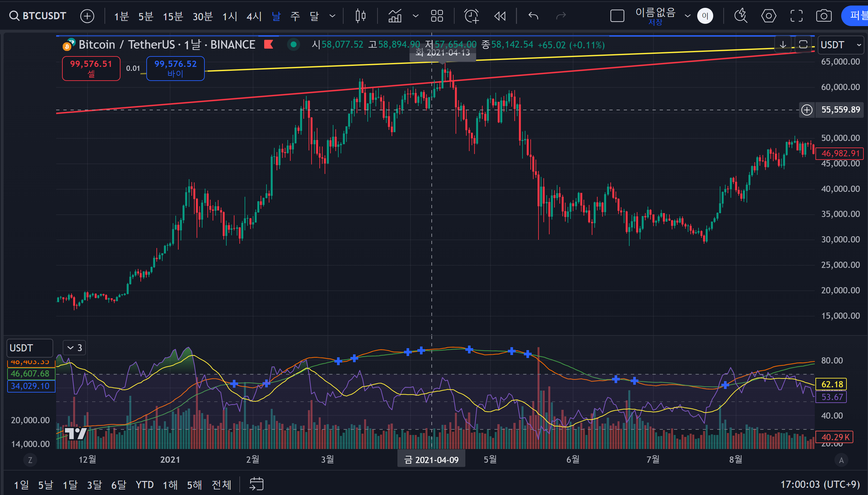Screen dimensions: 868x495
Task: Open the BTCUSDT symbol search
Action: coord(38,16)
